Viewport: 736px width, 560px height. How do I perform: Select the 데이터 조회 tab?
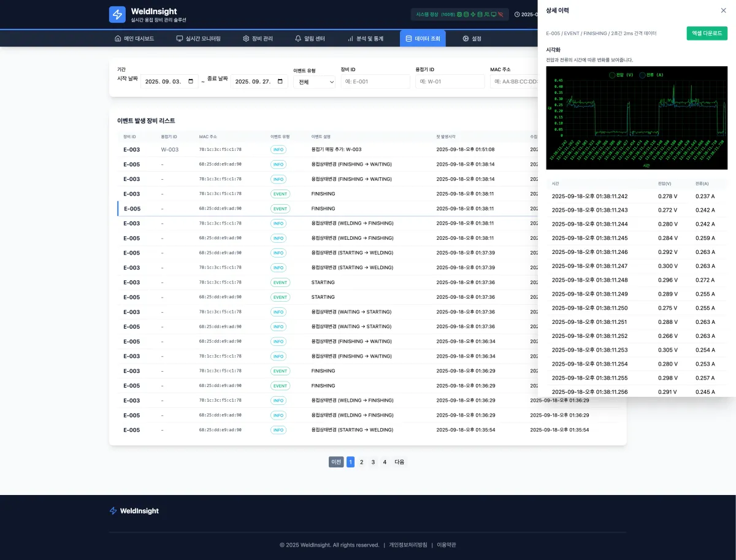423,39
